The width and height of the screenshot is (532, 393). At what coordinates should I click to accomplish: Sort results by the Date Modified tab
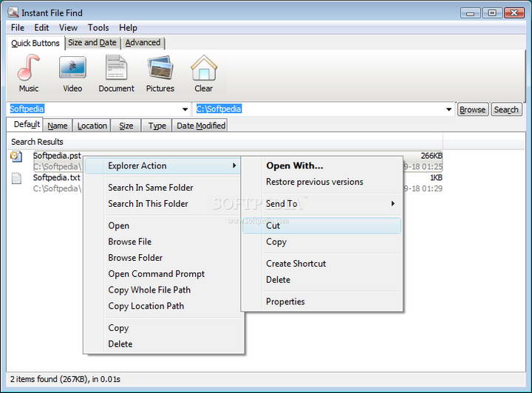tap(201, 126)
